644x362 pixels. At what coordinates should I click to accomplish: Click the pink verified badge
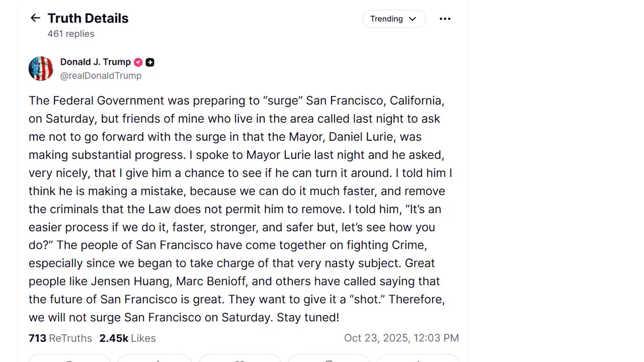click(138, 62)
